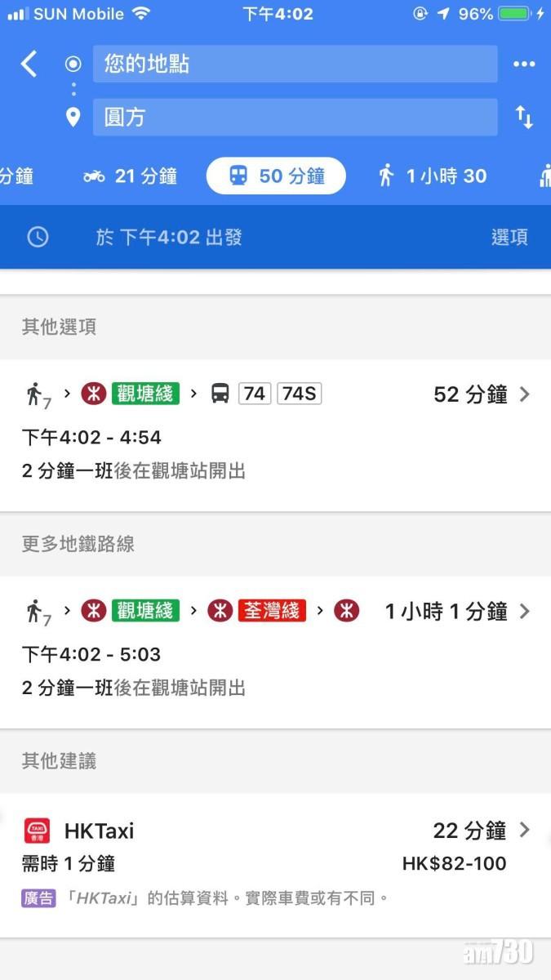Select the walking mode showing 1 小時 30
The image size is (551, 980).
tap(431, 176)
